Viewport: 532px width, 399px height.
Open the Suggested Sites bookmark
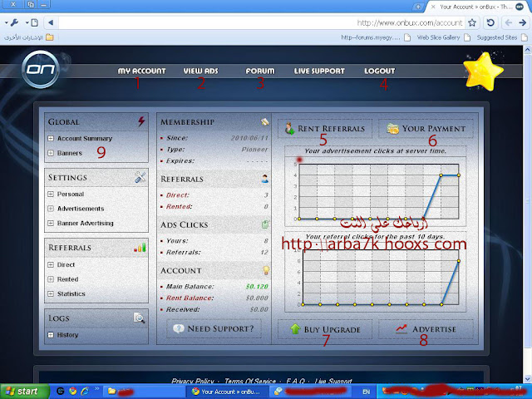coord(502,37)
